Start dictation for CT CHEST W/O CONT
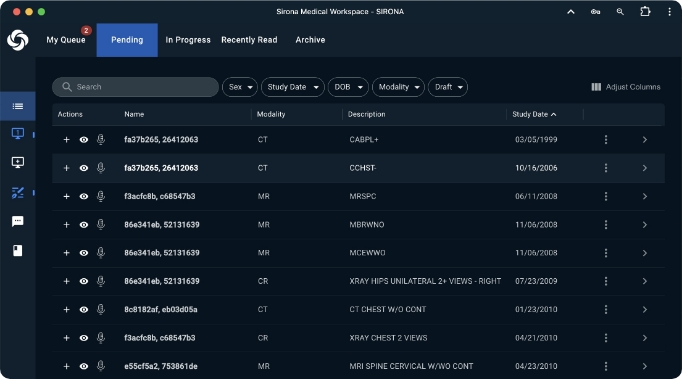The image size is (682, 379). click(x=101, y=309)
